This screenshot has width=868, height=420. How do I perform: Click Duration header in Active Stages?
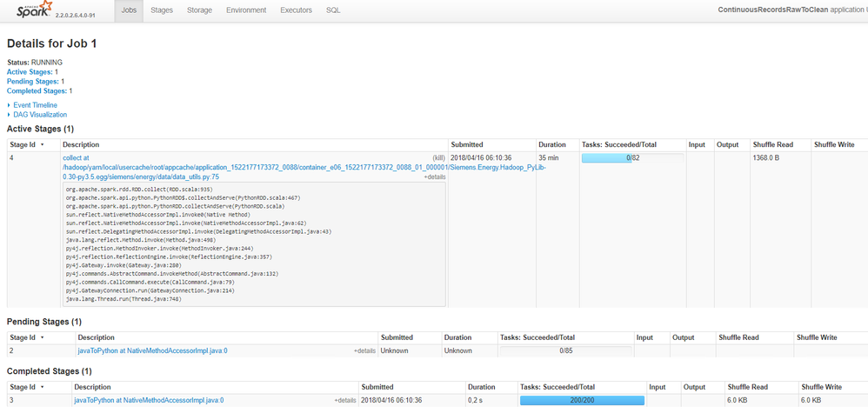click(x=552, y=145)
